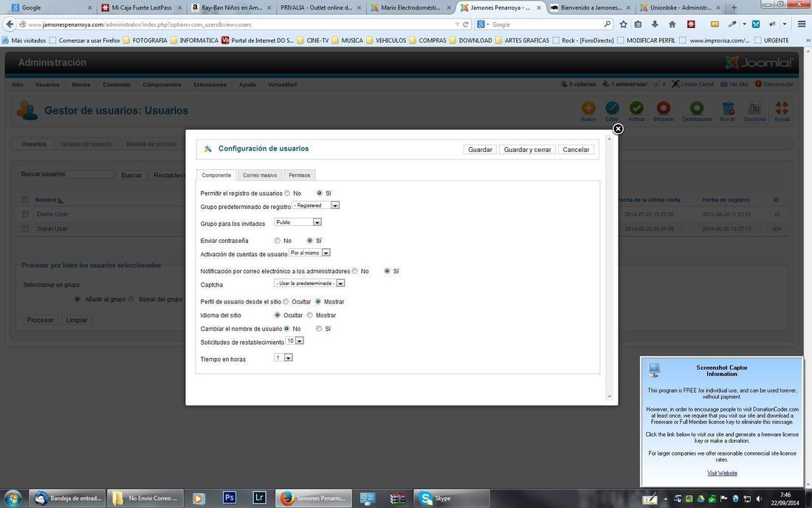Switch to the Componente tab
This screenshot has width=812, height=508.
click(216, 175)
